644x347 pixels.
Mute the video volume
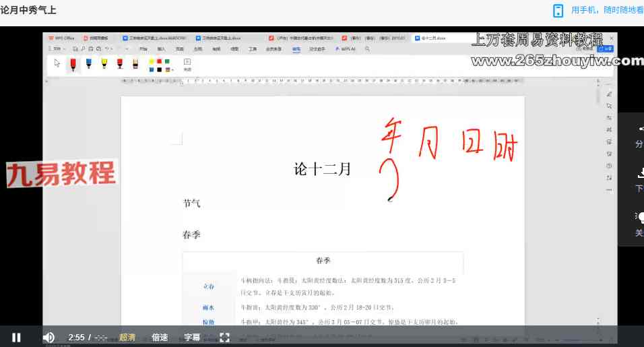point(49,338)
